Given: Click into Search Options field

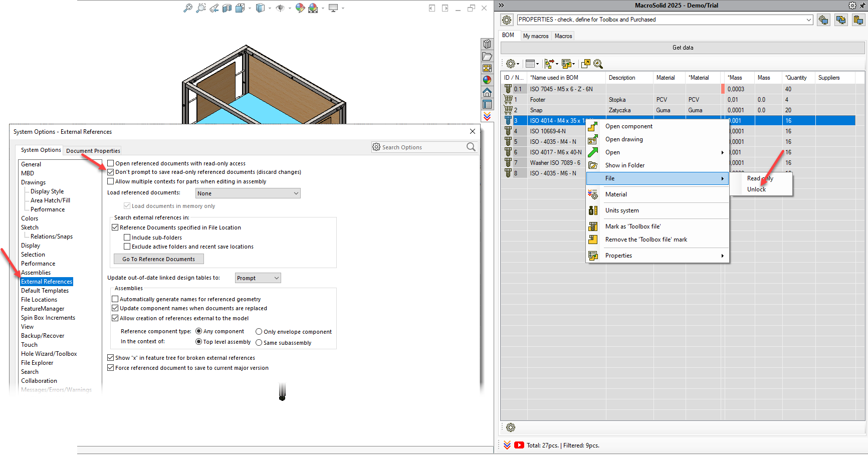Looking at the screenshot, I should (x=424, y=147).
